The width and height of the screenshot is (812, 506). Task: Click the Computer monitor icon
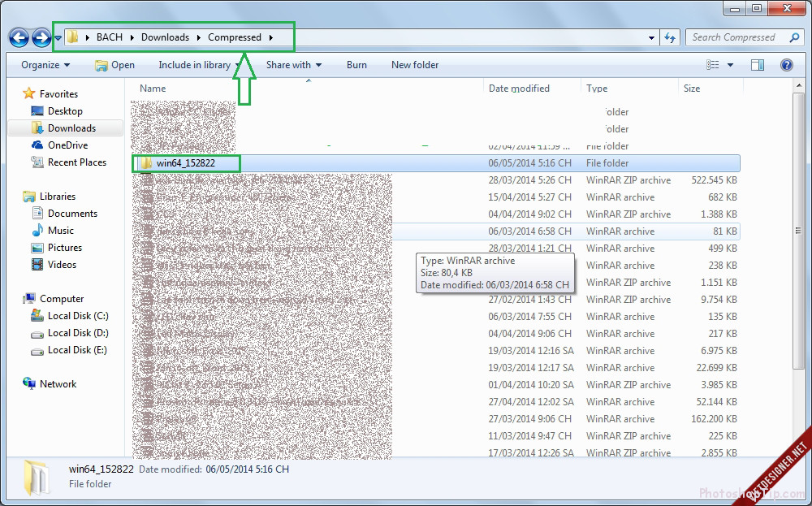pyautogui.click(x=29, y=299)
